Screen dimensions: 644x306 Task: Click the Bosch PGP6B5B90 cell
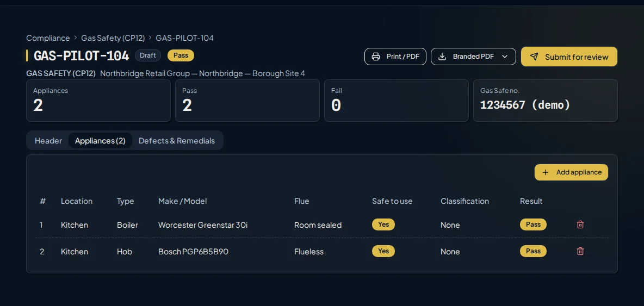tap(193, 252)
